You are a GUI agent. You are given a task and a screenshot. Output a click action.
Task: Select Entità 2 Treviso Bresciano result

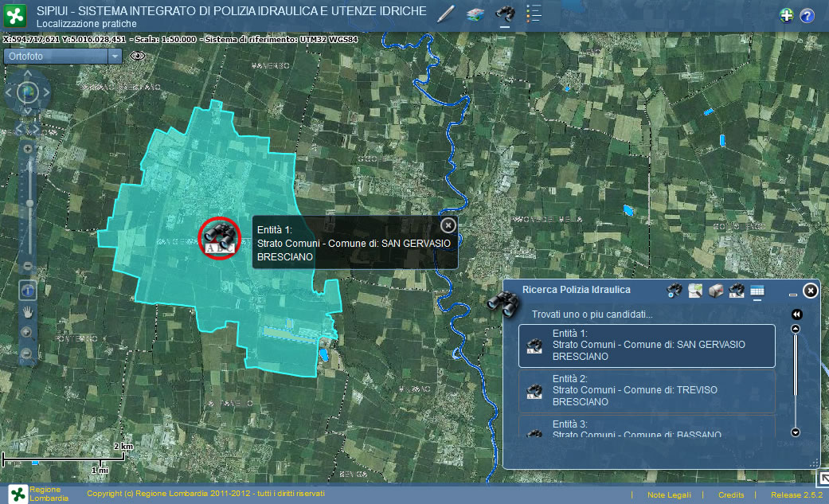tap(647, 391)
